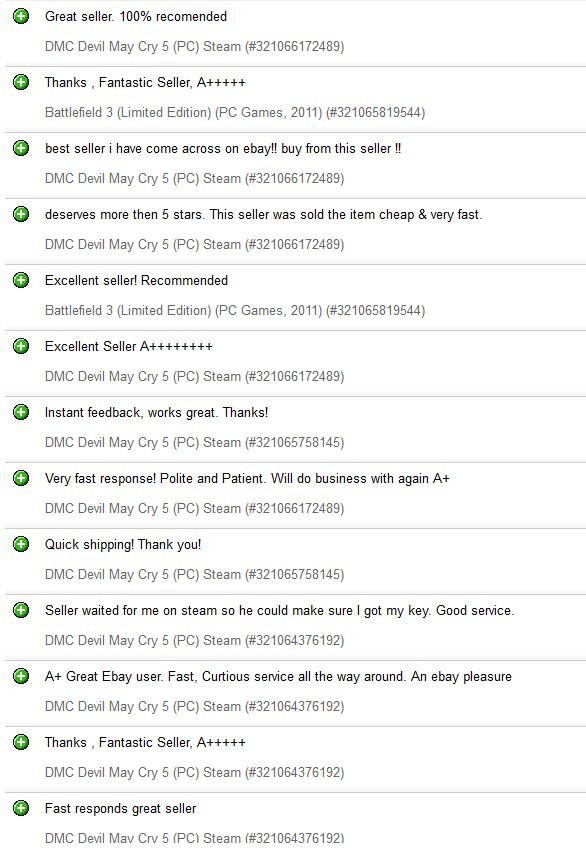Click green plus icon next to 'Fast responds great seller'
The image size is (586, 860).
[x=21, y=808]
